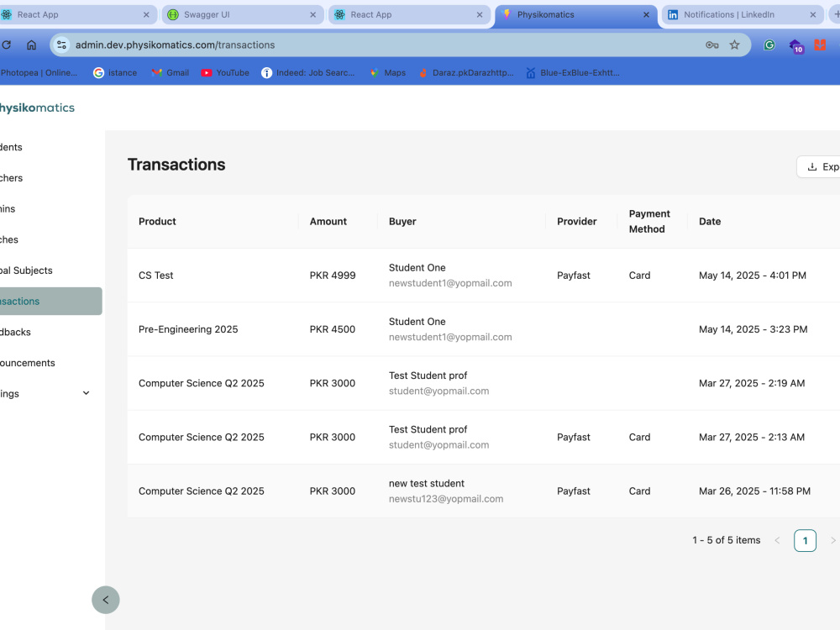Switch to Swagger UI tab
Viewport: 840px width, 630px height.
pos(243,15)
